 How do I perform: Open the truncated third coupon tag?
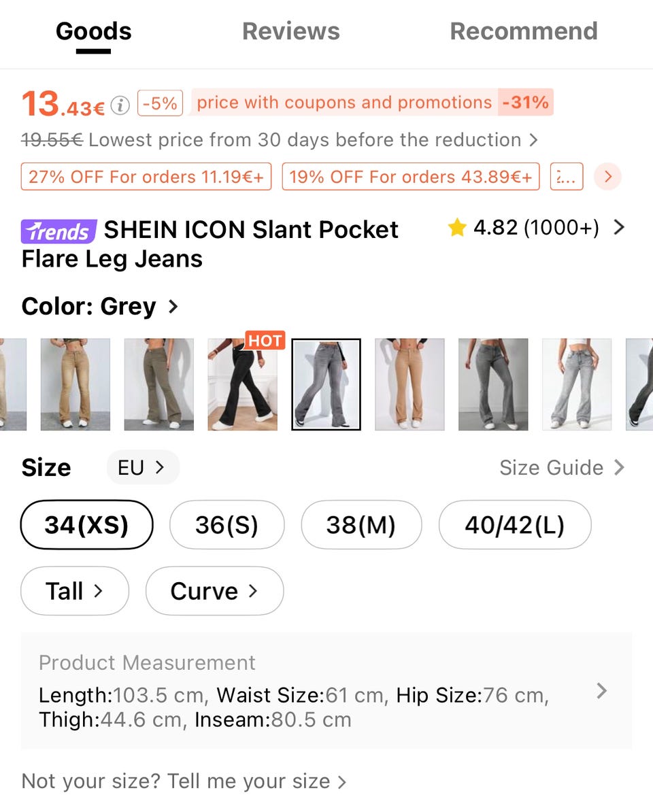(567, 177)
